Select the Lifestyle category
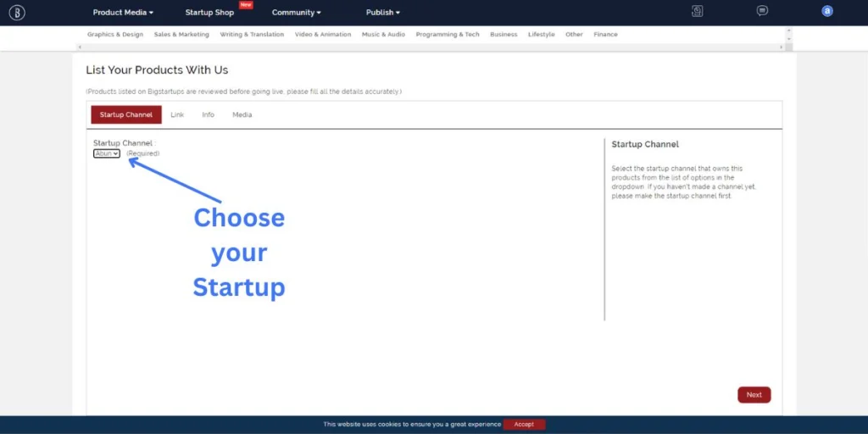This screenshot has width=868, height=434. (541, 34)
